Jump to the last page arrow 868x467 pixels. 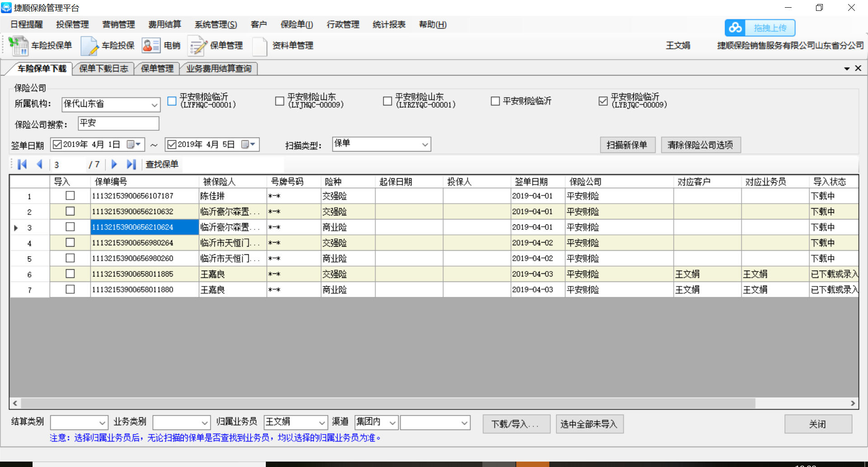click(x=131, y=165)
